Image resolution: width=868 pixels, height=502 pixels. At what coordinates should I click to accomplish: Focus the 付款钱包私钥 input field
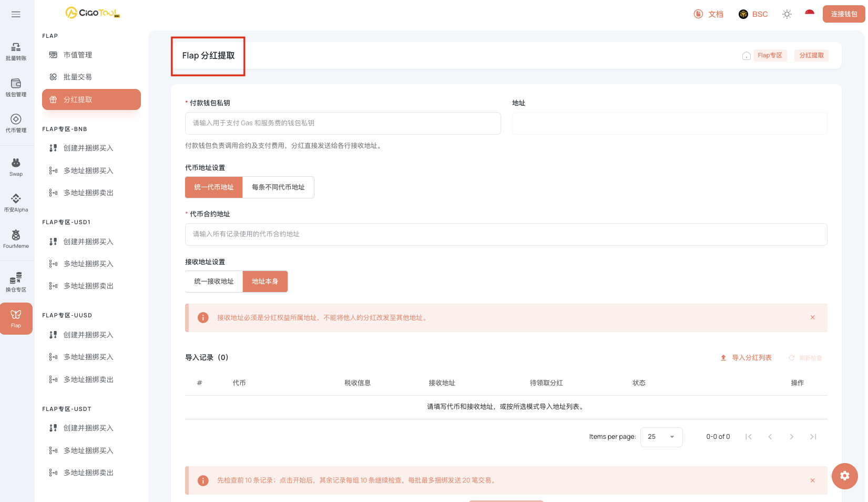pos(343,123)
